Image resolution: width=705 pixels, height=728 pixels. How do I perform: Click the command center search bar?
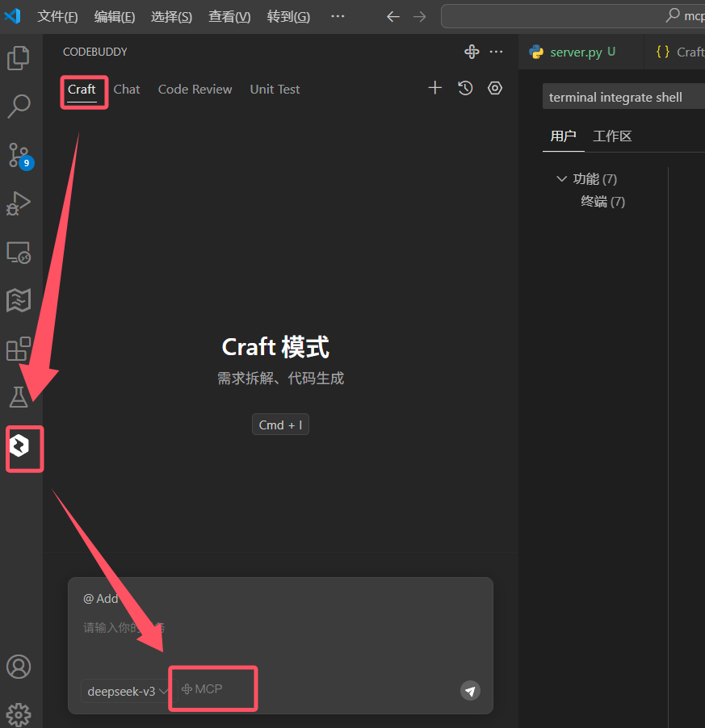[x=573, y=16]
